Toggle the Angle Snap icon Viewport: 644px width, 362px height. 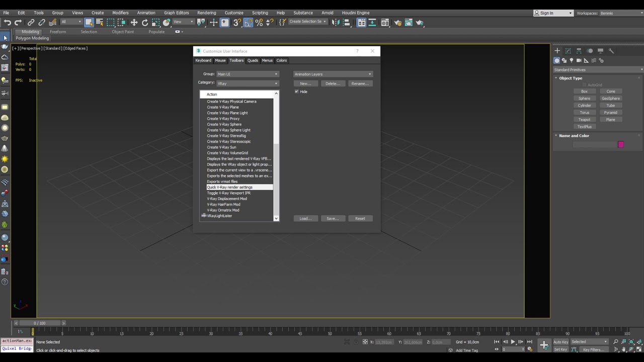248,22
